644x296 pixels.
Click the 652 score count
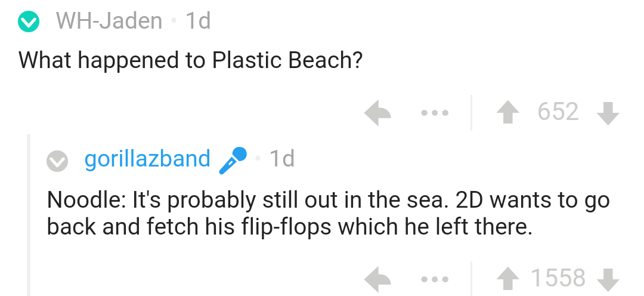[558, 112]
